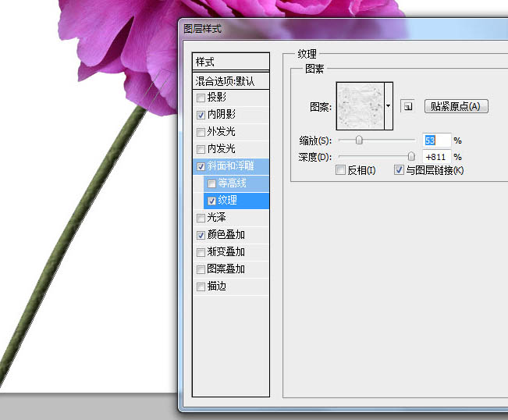Click the create new preset icon beside the pattern
The height and width of the screenshot is (420, 508).
(407, 107)
